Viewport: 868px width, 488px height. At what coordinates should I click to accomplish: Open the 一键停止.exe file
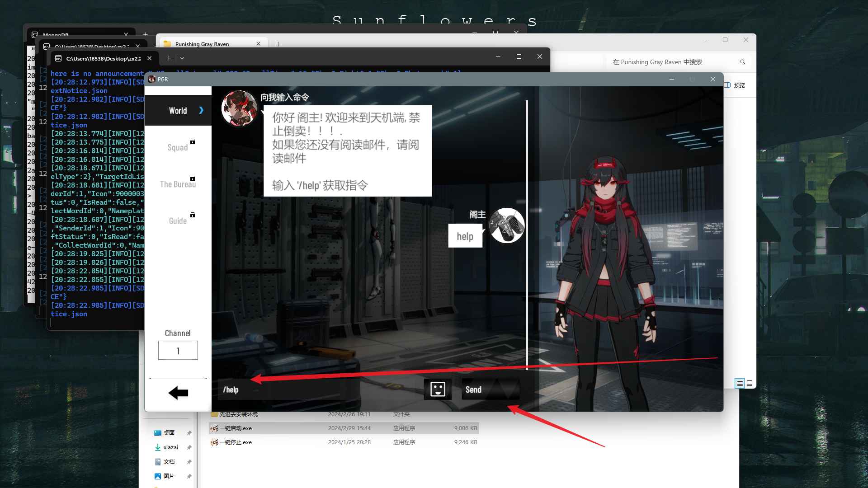tap(236, 442)
